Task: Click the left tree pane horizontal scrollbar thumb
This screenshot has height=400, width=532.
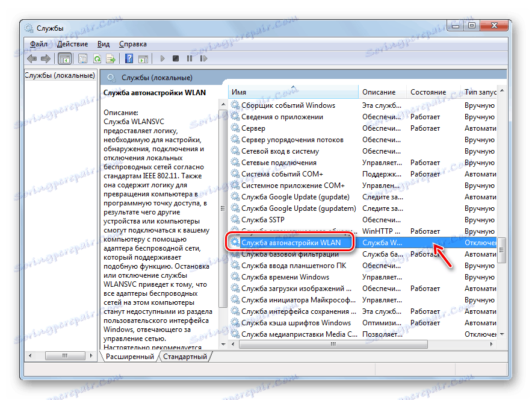Action: tap(65, 355)
